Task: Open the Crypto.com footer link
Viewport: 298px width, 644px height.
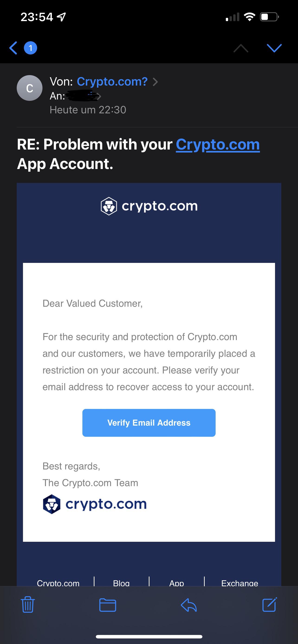Action: (58, 583)
